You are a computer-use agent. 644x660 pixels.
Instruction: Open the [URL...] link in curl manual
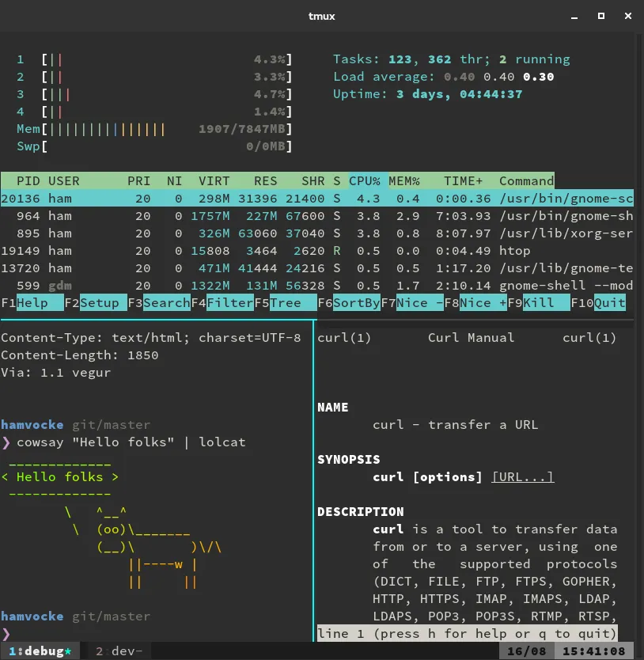(522, 476)
